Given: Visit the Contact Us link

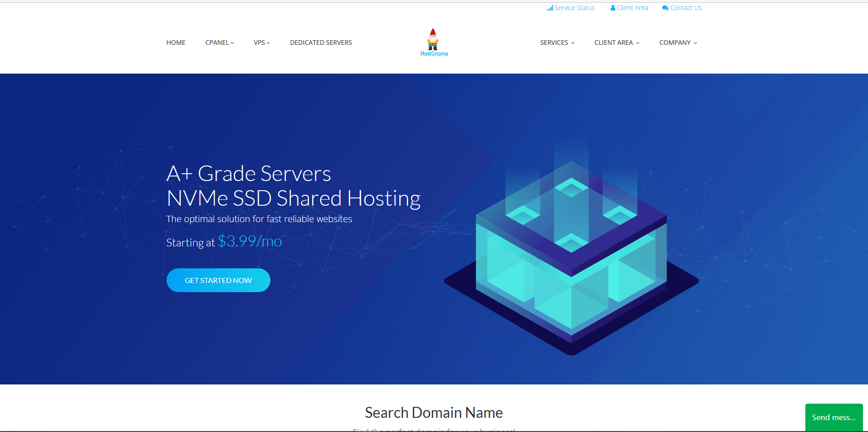Looking at the screenshot, I should (x=685, y=8).
